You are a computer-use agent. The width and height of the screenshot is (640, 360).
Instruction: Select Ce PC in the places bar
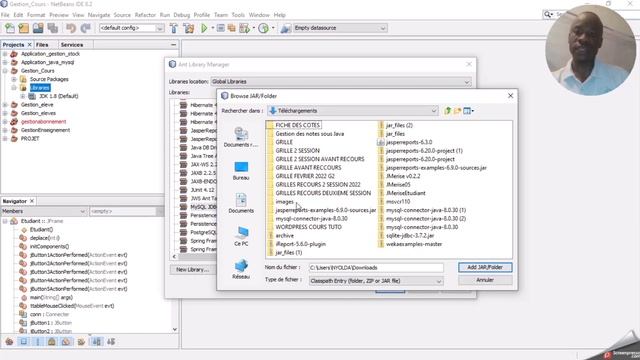[241, 236]
